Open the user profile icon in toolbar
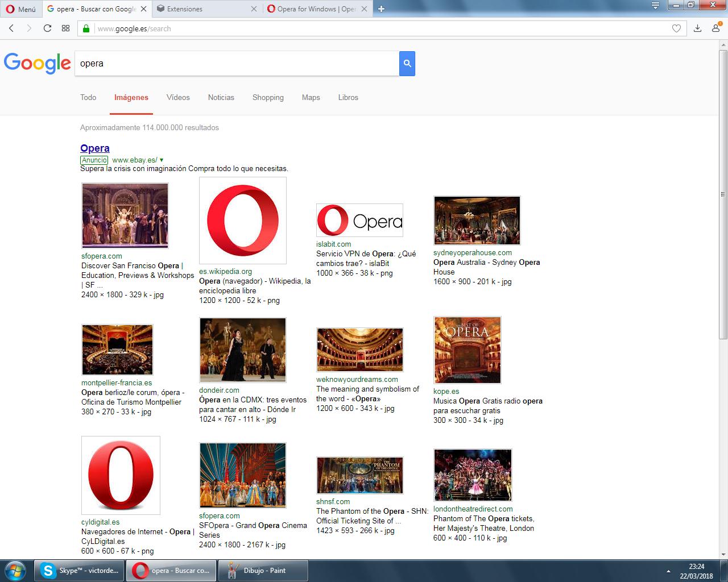 715,28
